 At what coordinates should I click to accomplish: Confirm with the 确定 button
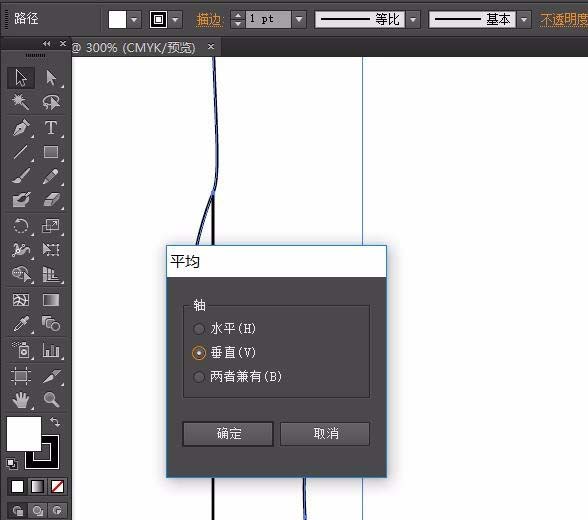[228, 434]
